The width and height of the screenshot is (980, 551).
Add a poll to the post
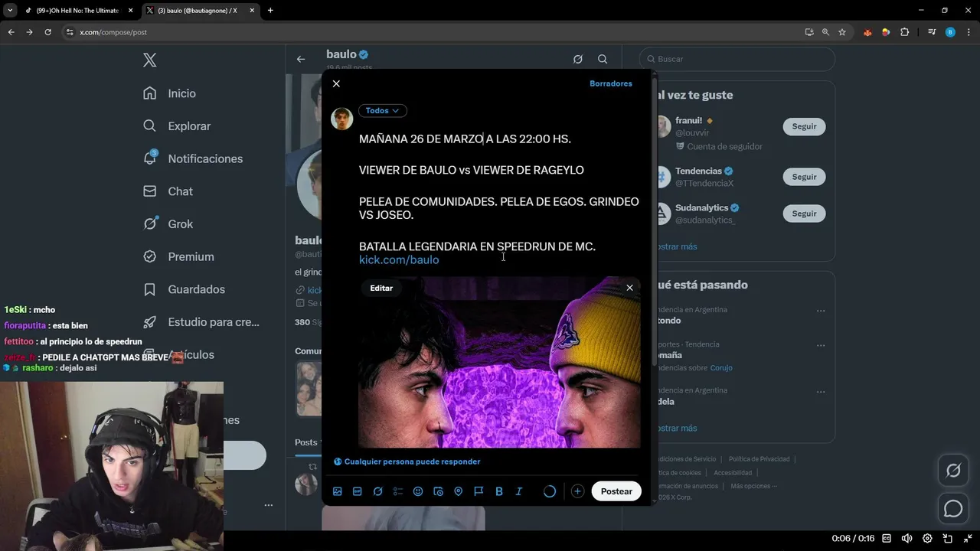point(397,491)
